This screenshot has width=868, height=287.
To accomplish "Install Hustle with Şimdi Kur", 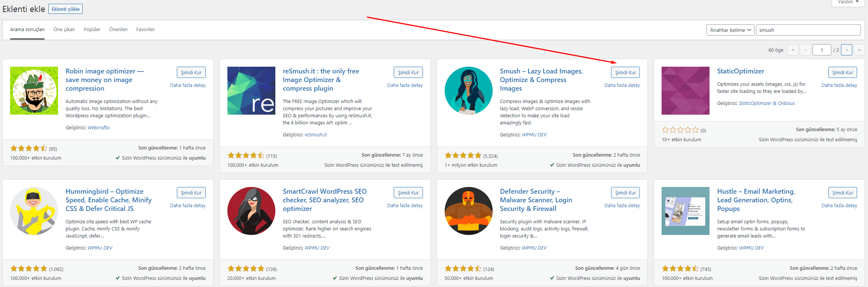I will pyautogui.click(x=843, y=193).
